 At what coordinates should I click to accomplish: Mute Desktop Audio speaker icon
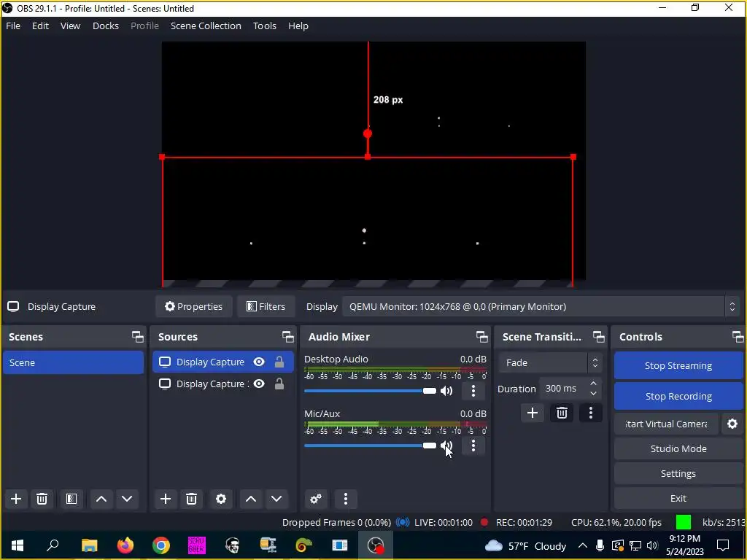pyautogui.click(x=446, y=391)
